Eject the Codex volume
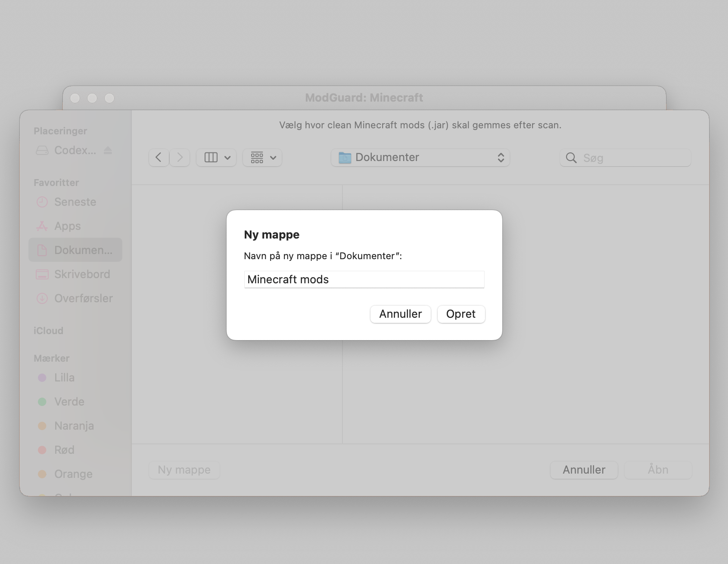728x564 pixels. pyautogui.click(x=108, y=150)
